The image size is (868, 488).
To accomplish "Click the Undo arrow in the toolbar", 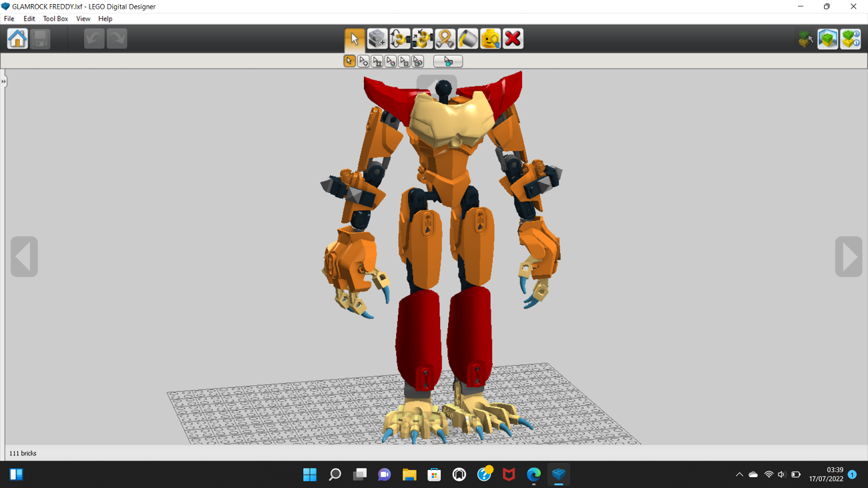I will [94, 39].
